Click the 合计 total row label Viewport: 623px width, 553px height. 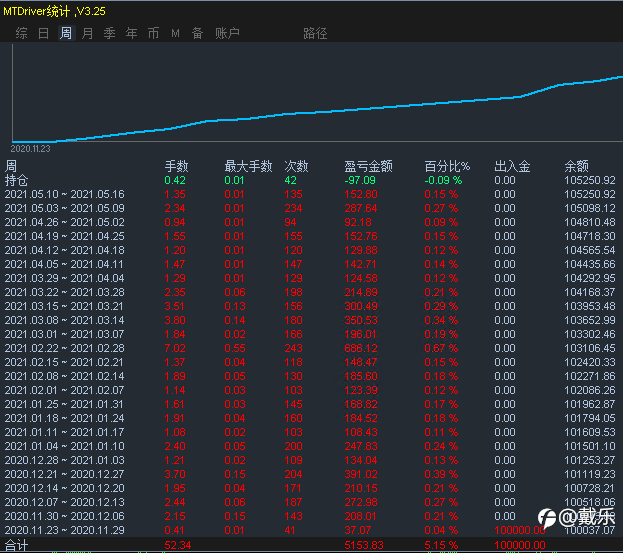coord(16,545)
